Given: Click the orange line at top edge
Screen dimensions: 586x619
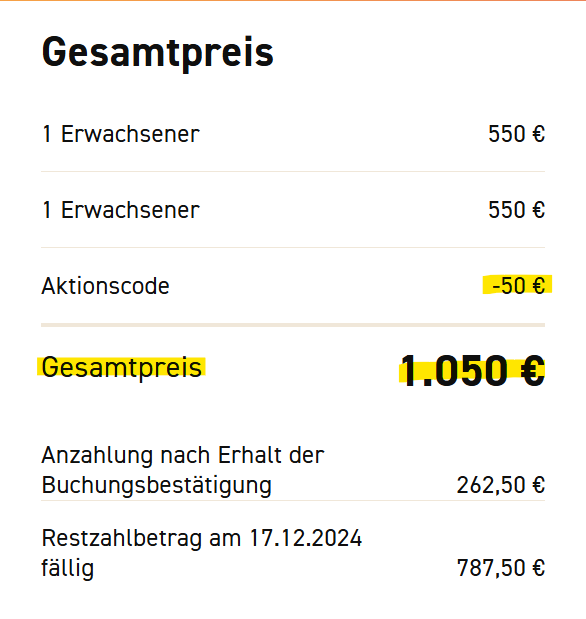Looking at the screenshot, I should click(293, 0).
